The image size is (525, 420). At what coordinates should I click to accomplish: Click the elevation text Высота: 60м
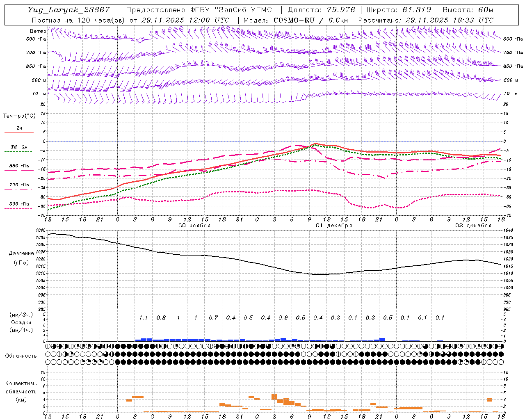468,10
